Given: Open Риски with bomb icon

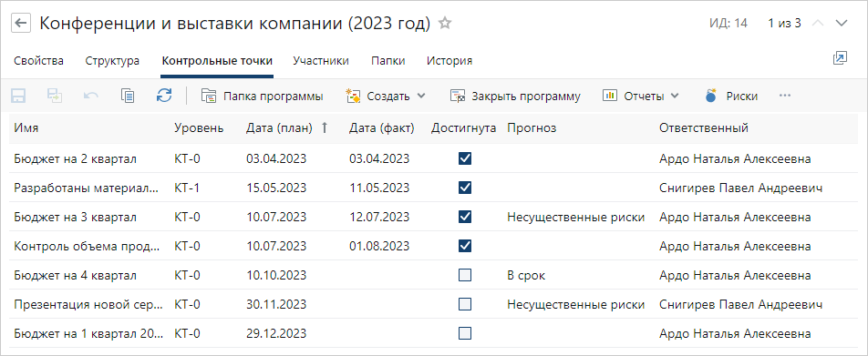Looking at the screenshot, I should (731, 96).
